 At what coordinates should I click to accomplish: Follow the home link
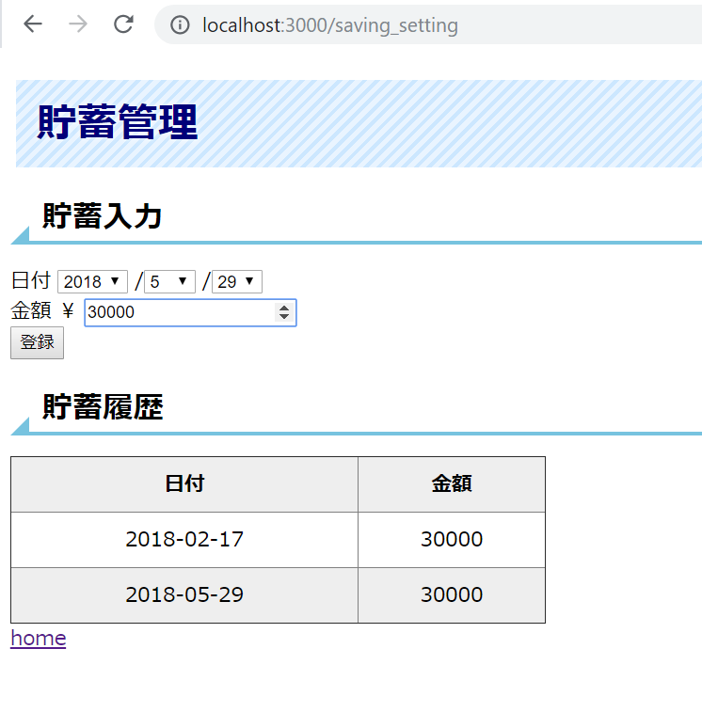tap(38, 638)
